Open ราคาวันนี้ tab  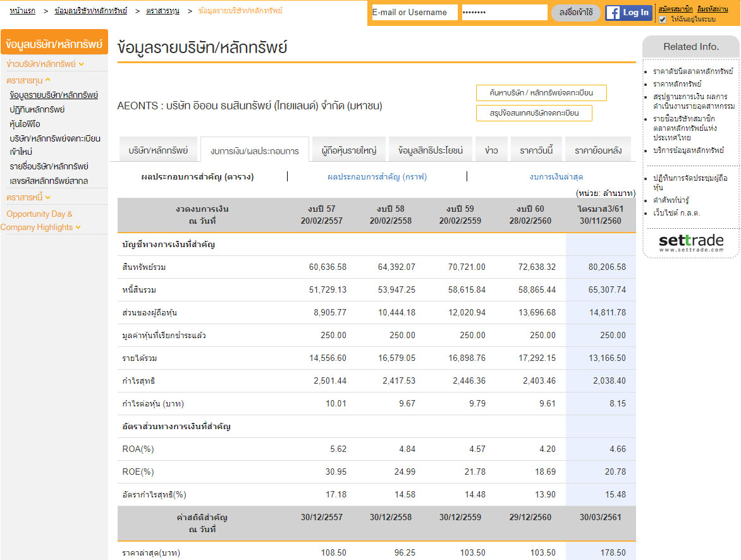tap(536, 150)
